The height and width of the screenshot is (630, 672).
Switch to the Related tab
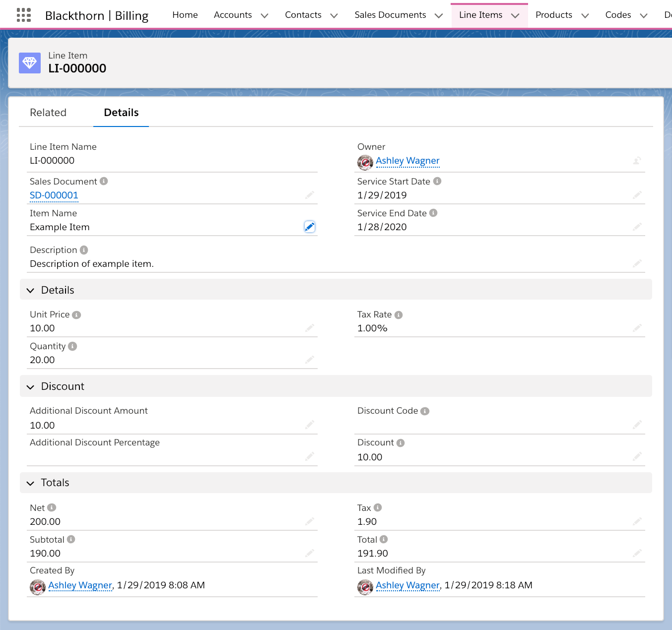click(48, 113)
